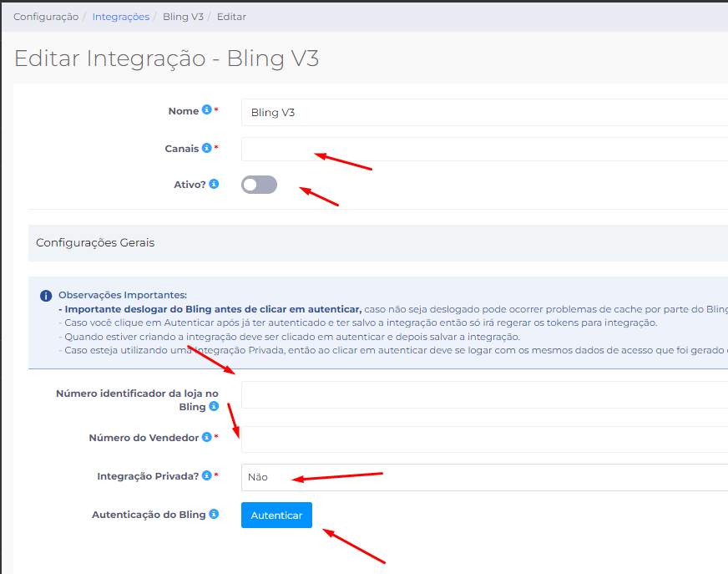This screenshot has height=574, width=728.
Task: Click the Configuração breadcrumb item
Action: (46, 17)
